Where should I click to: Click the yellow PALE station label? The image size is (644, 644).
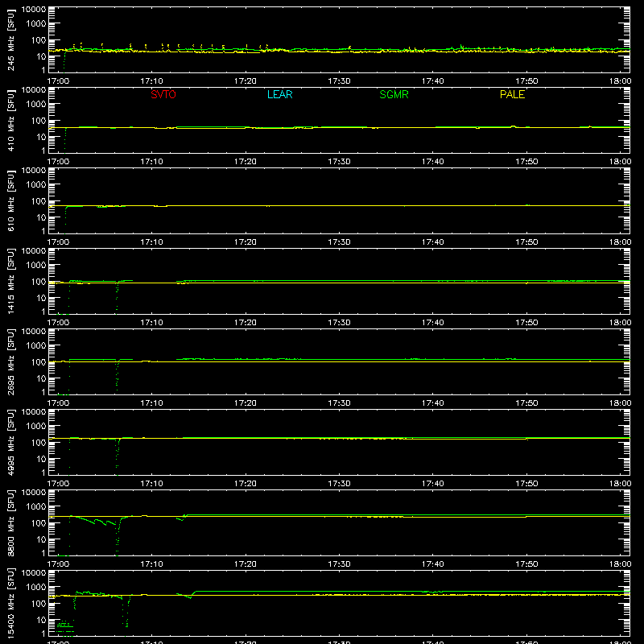[x=512, y=94]
